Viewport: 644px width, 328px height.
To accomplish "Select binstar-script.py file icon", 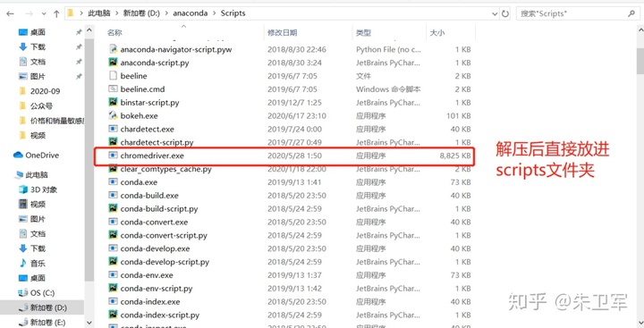I will (x=113, y=103).
